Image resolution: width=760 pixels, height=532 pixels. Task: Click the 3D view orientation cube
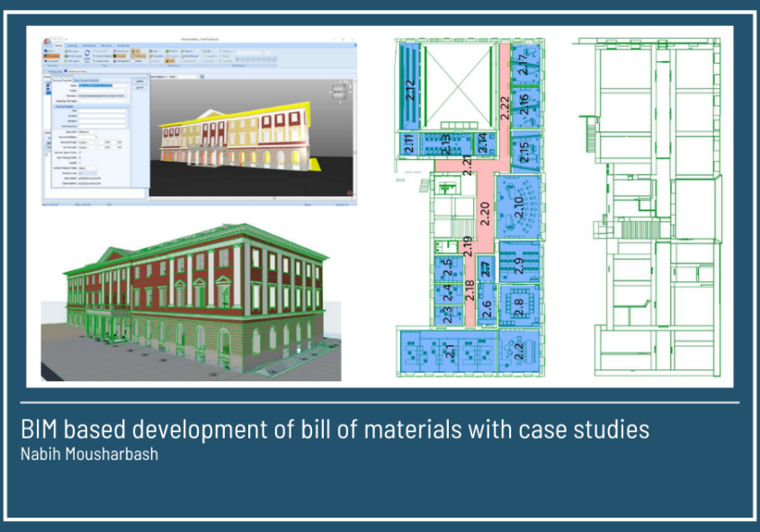(x=339, y=92)
